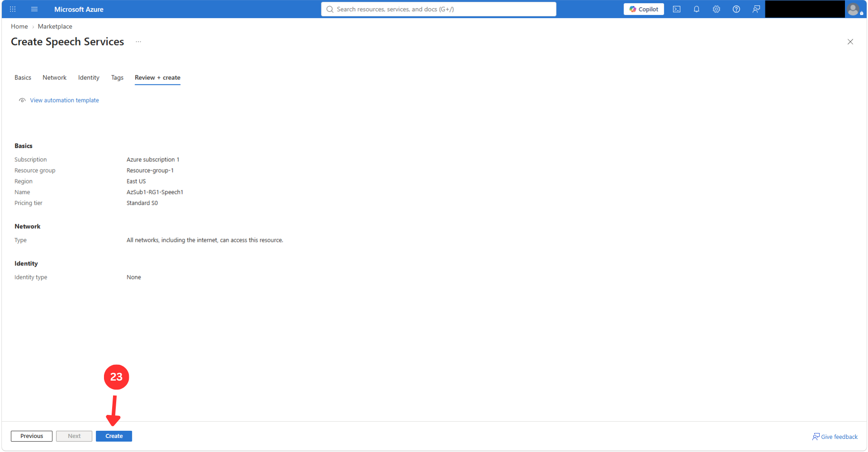Open the top-bar feedback icon
This screenshot has width=868, height=452.
click(x=756, y=9)
